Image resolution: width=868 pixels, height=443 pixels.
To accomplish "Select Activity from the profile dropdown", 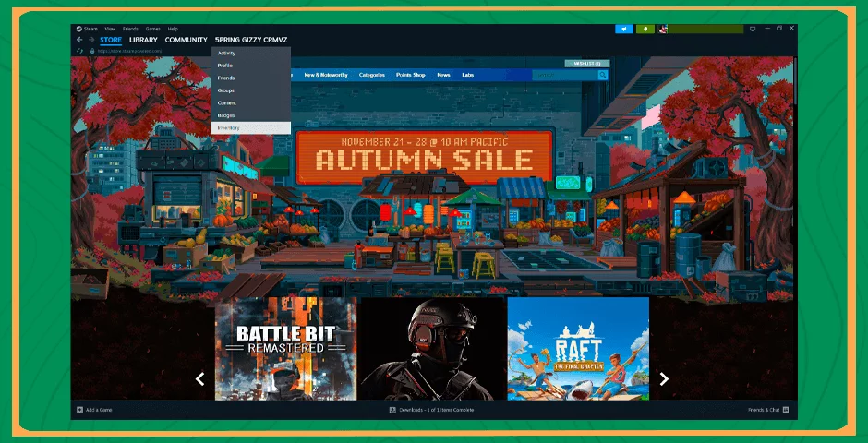I will click(x=251, y=54).
